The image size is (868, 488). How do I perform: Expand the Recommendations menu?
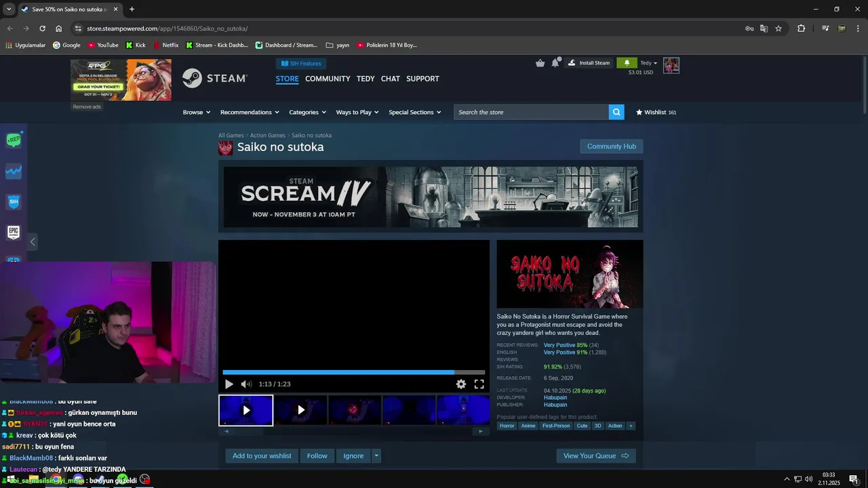[x=250, y=113]
